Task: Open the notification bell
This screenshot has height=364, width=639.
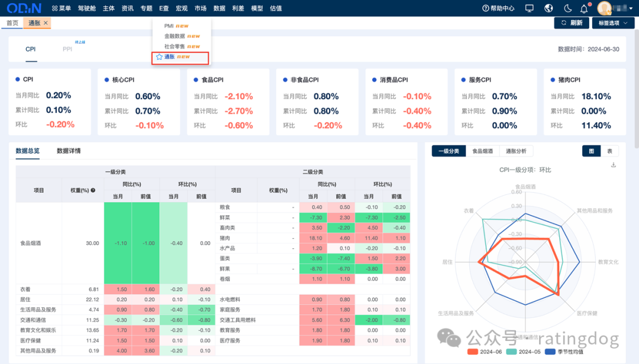Action: (584, 8)
